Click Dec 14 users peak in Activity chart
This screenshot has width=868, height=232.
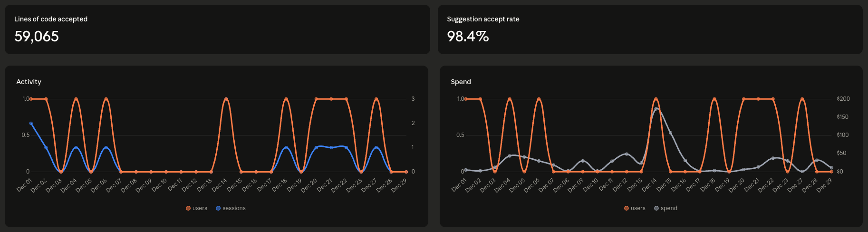pyautogui.click(x=226, y=99)
